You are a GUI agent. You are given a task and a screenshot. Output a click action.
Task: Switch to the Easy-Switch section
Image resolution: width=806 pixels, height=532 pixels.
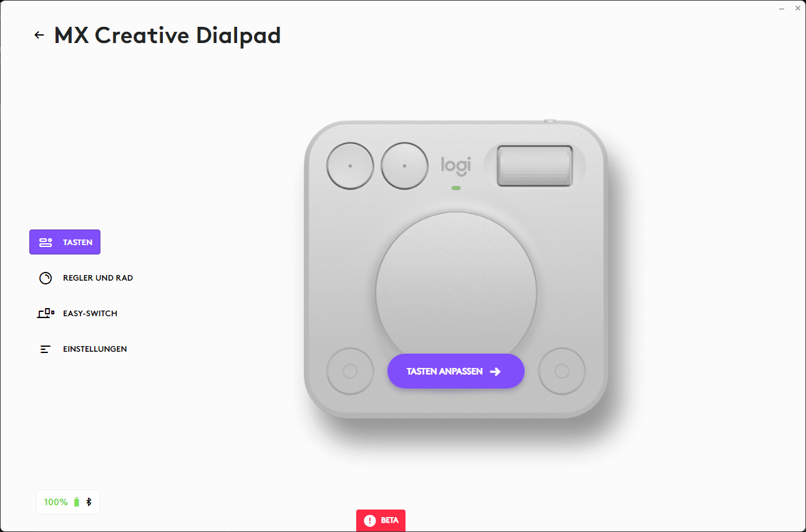78,313
